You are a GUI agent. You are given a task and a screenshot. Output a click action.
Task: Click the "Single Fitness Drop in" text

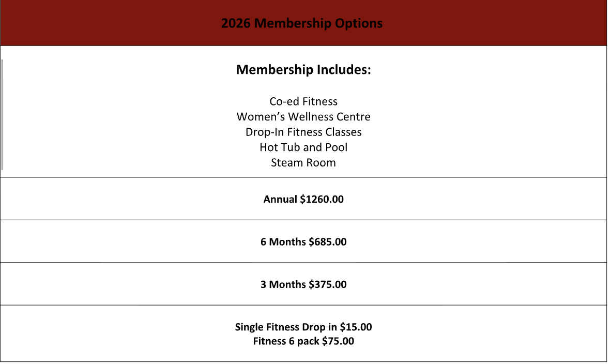(x=286, y=327)
